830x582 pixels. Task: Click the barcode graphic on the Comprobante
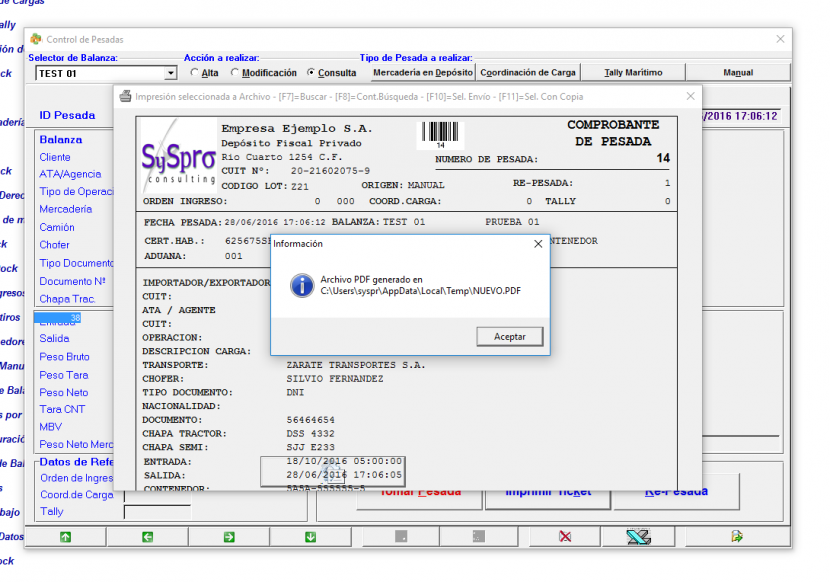point(440,133)
